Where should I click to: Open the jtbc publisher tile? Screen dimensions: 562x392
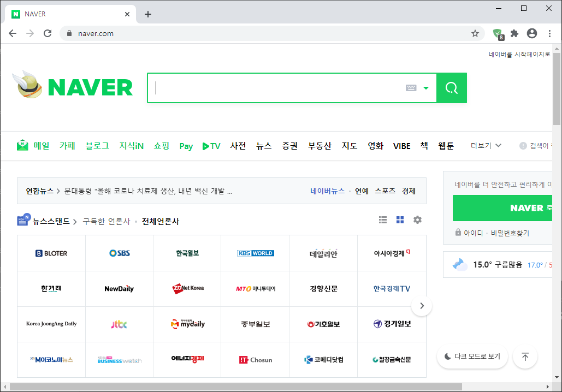tap(120, 324)
